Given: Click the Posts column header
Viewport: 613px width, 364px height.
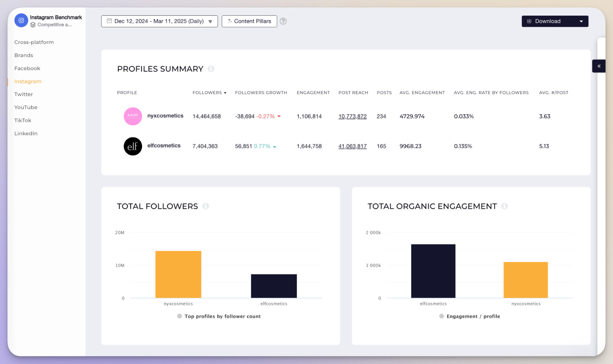Looking at the screenshot, I should 384,93.
